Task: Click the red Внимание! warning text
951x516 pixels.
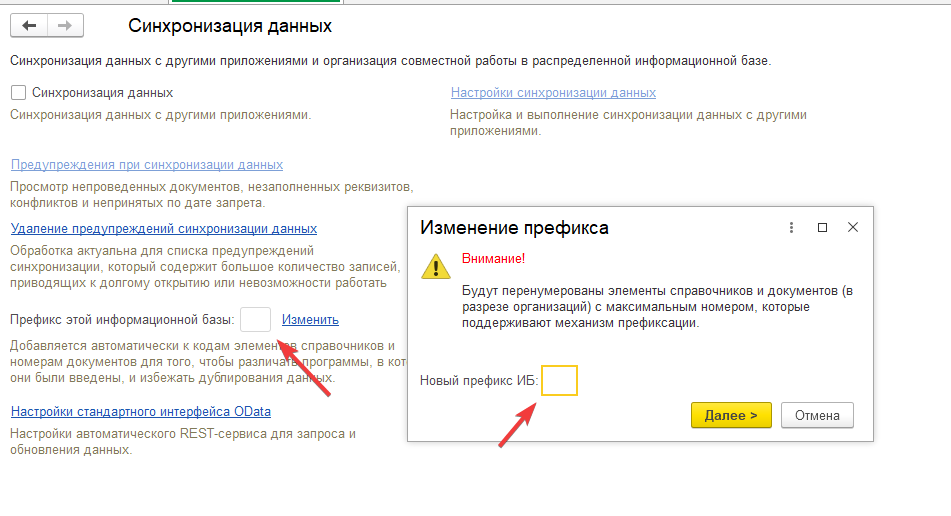Action: pos(493,259)
